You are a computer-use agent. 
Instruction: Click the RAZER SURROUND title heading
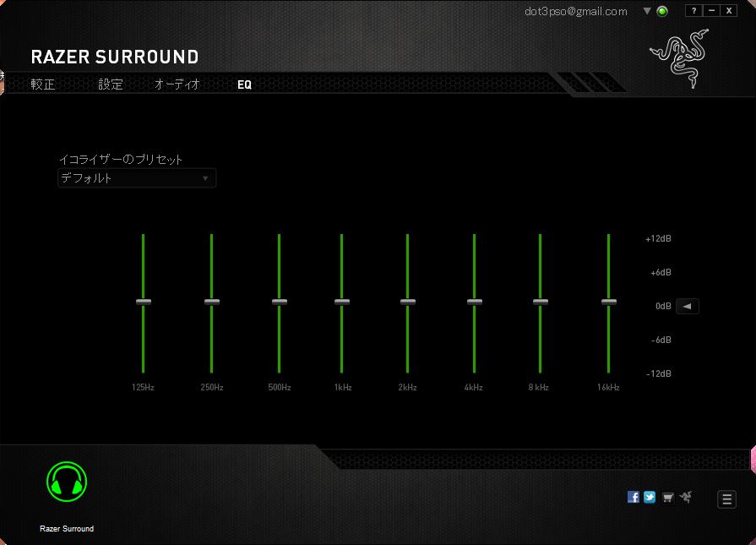[115, 57]
